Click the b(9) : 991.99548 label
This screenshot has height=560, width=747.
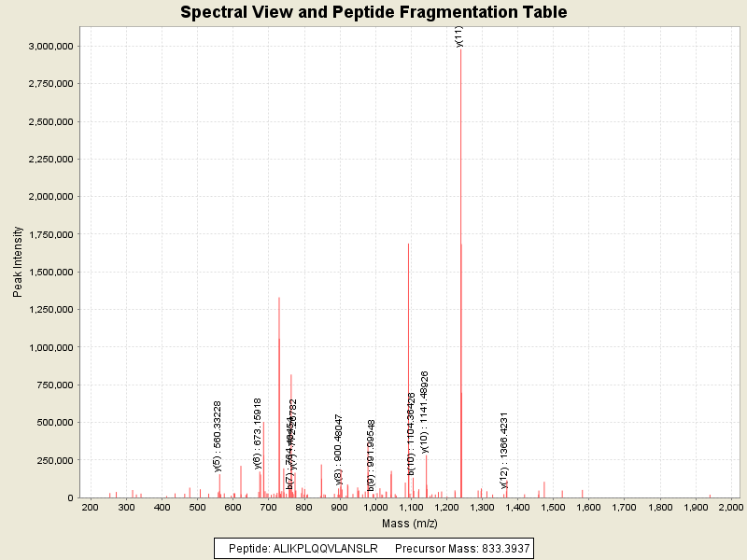coord(372,455)
